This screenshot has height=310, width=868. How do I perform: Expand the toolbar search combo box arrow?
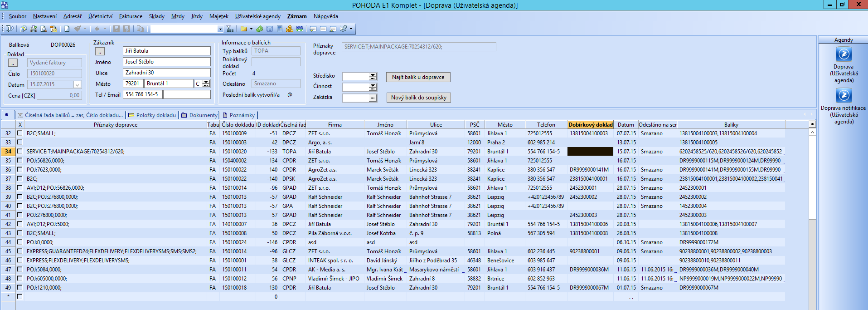220,29
